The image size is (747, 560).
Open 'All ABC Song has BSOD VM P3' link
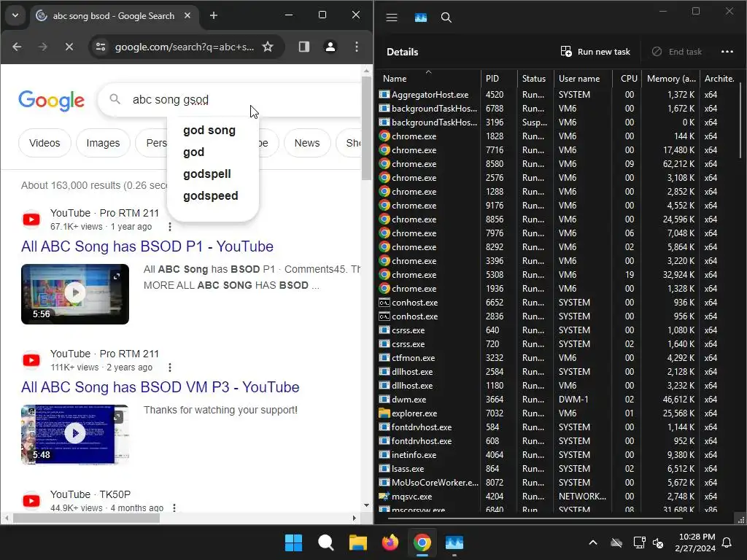160,387
